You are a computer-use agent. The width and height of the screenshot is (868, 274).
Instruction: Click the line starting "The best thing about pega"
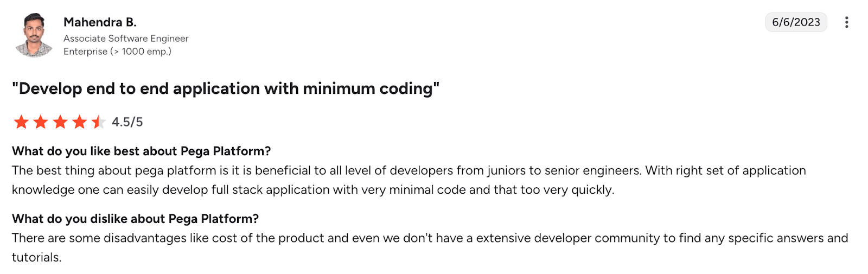409,170
